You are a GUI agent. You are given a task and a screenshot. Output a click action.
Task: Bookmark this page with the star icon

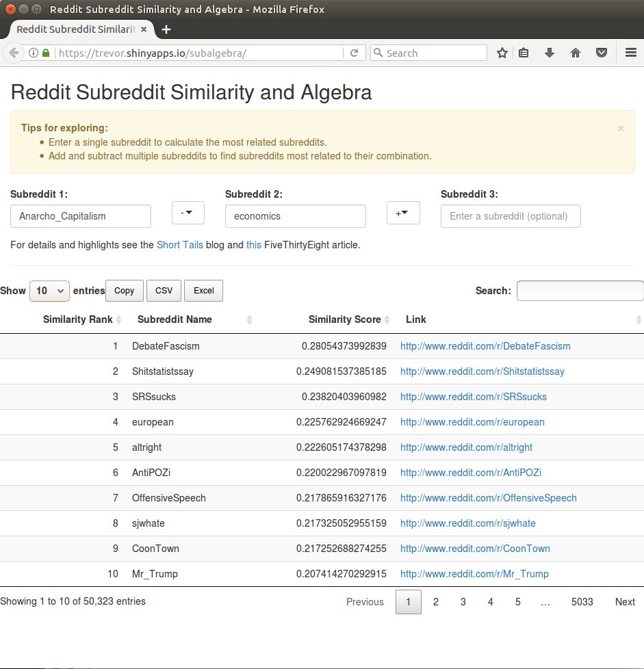pos(502,53)
